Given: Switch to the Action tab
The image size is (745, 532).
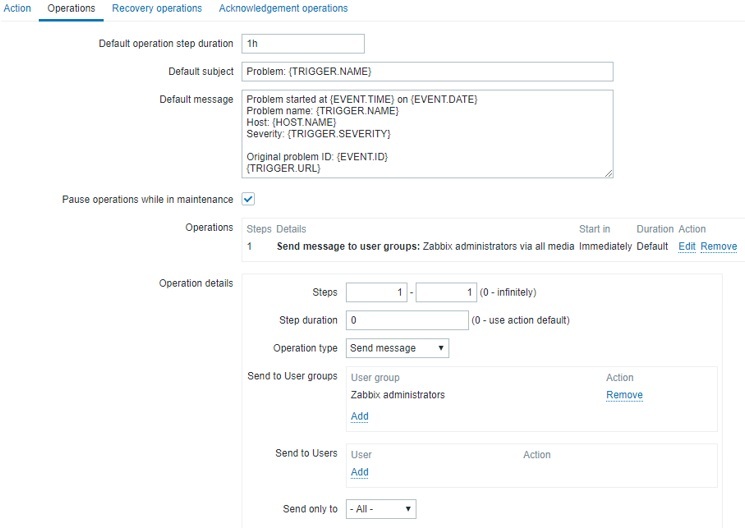Looking at the screenshot, I should click(17, 8).
